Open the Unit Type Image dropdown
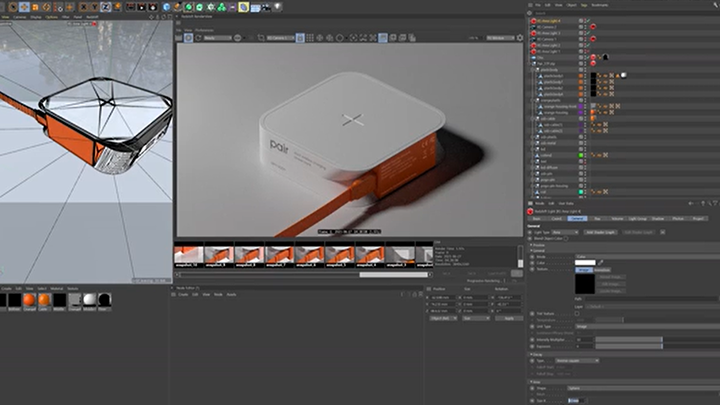Image resolution: width=720 pixels, height=405 pixels. click(647, 326)
